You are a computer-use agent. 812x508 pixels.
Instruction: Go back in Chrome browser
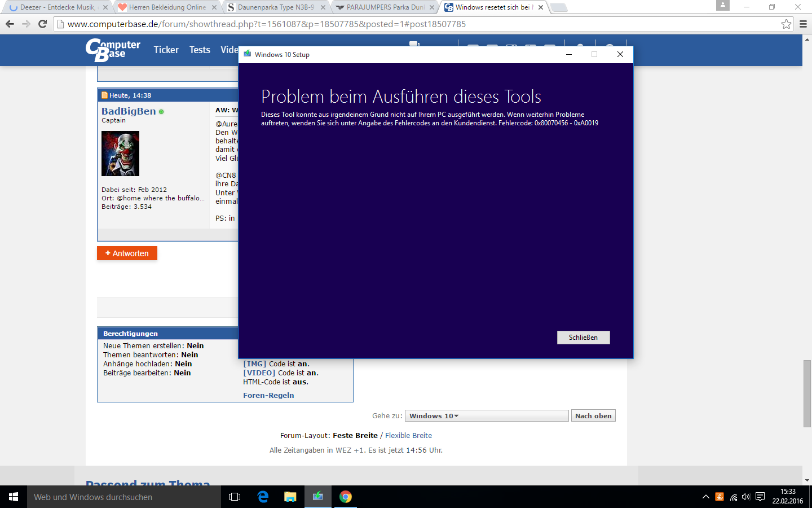(10, 24)
